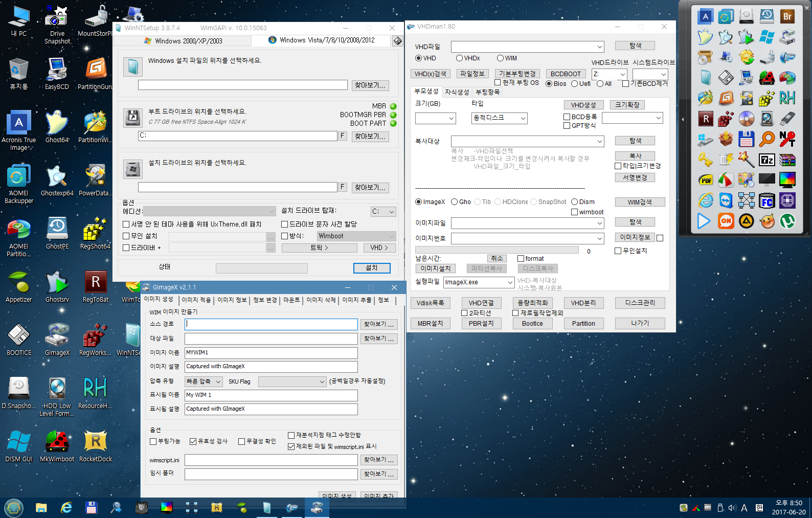Open the 이미지 적용 tab in GImageX
This screenshot has width=812, height=518.
[196, 300]
